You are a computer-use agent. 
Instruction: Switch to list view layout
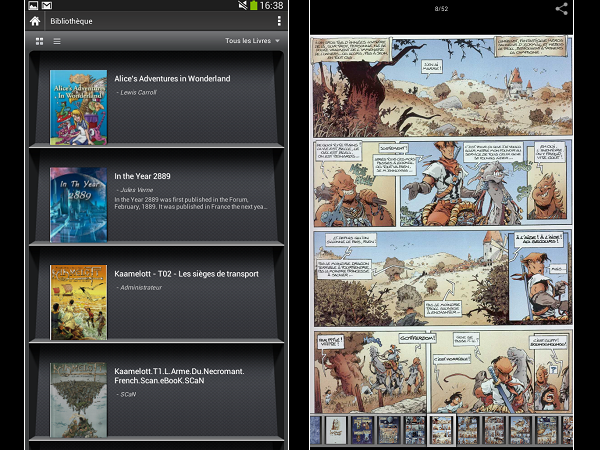[x=57, y=41]
